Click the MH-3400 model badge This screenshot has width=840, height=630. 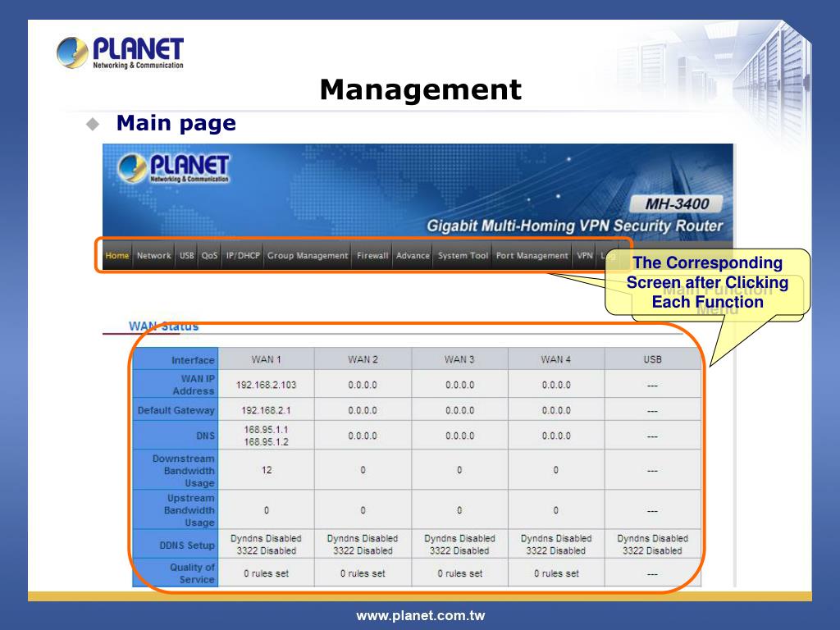pos(677,203)
